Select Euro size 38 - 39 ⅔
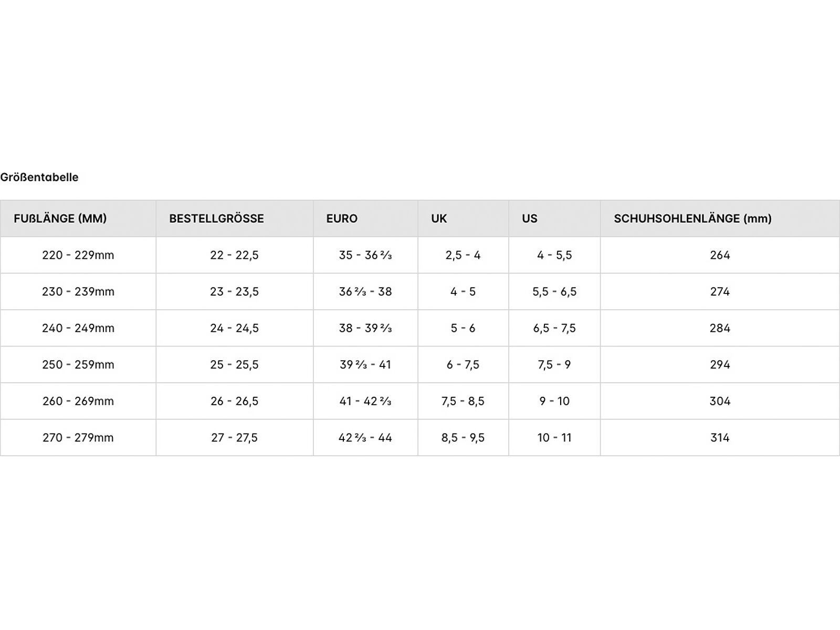840x630 pixels. point(365,328)
